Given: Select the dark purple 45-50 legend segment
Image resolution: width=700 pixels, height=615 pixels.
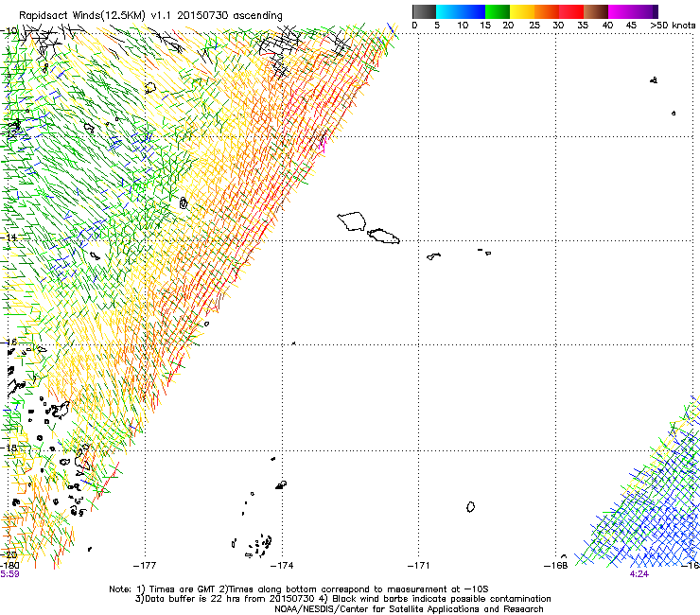Looking at the screenshot, I should click(x=645, y=11).
